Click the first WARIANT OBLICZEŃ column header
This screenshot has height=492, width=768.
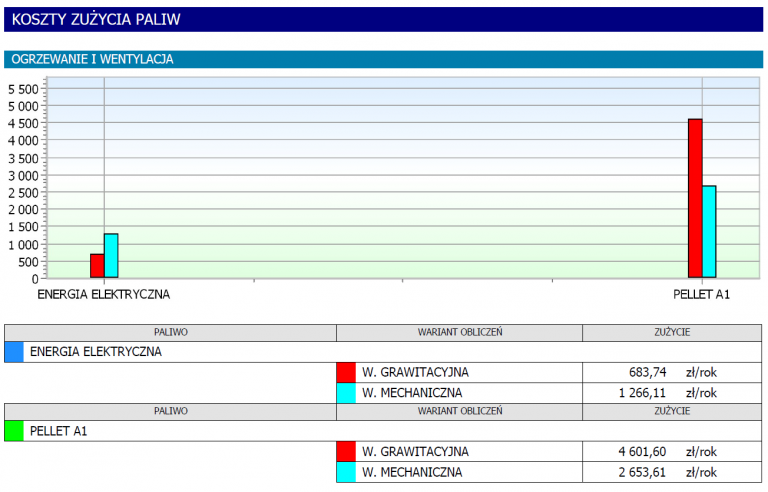(x=459, y=333)
